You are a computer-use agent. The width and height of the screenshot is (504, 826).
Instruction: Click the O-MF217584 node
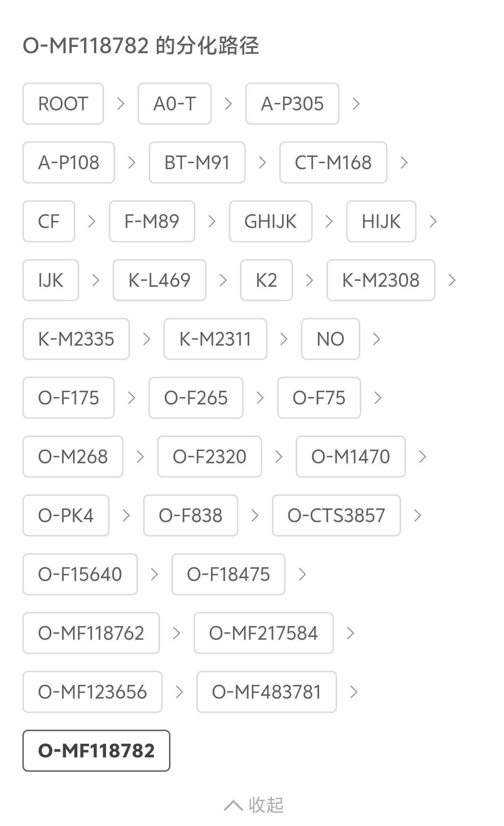263,633
